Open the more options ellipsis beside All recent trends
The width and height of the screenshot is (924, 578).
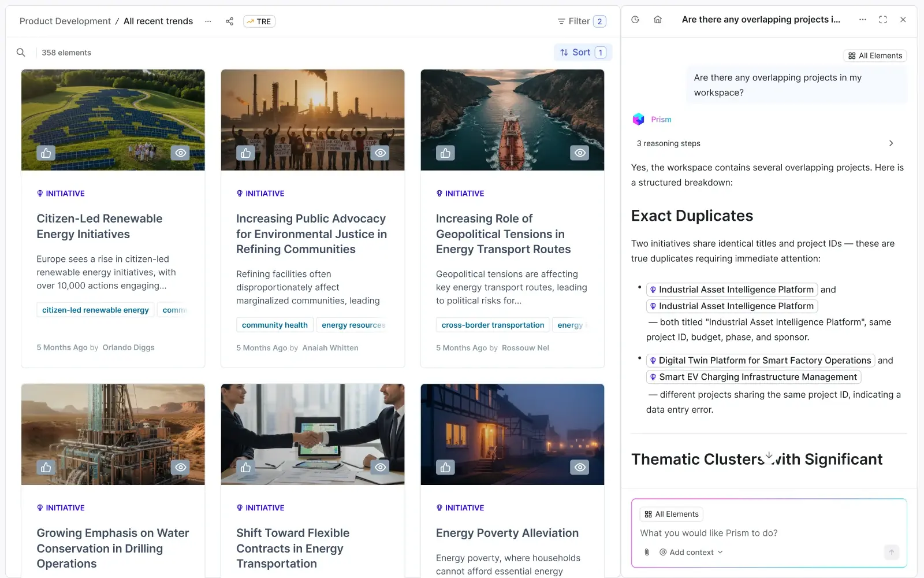(x=208, y=21)
